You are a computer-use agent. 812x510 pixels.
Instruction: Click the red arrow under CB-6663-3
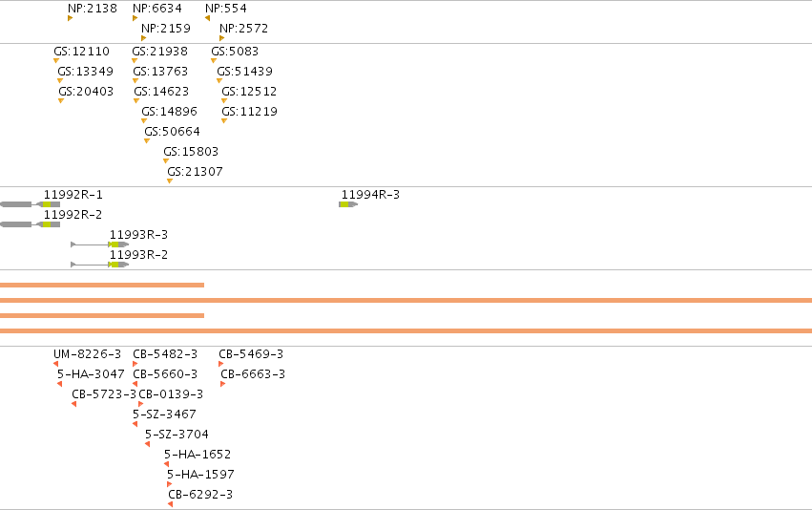[222, 384]
